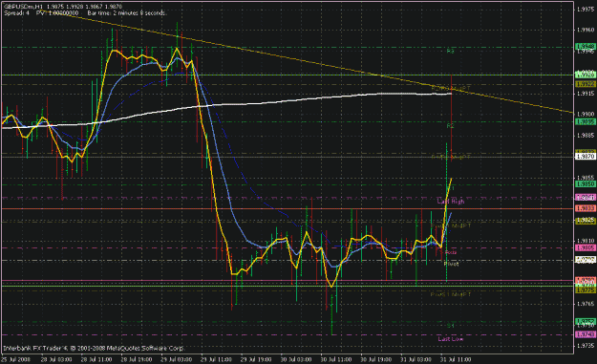This screenshot has height=364, width=597.
Task: Click the '28 Jul 03:00' time axis label
Action: (x=56, y=359)
